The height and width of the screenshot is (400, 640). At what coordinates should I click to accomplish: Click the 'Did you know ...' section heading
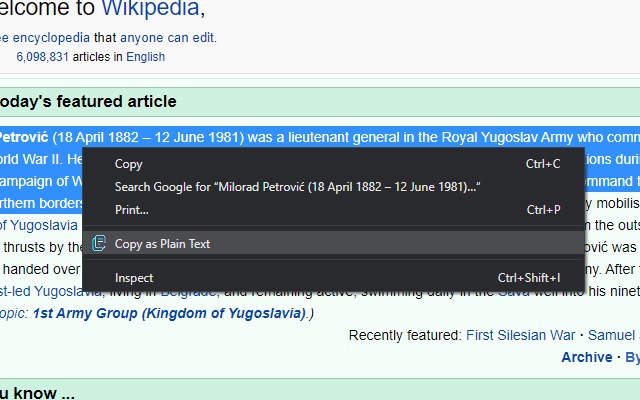point(37,393)
